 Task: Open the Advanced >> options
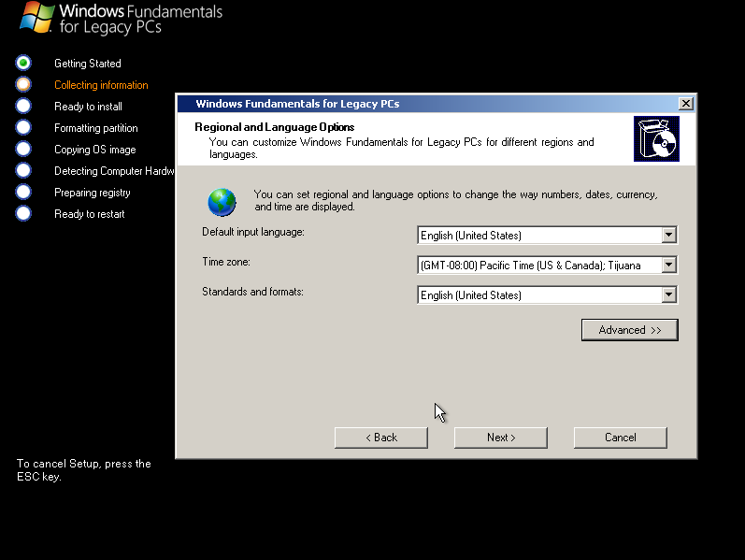tap(629, 330)
